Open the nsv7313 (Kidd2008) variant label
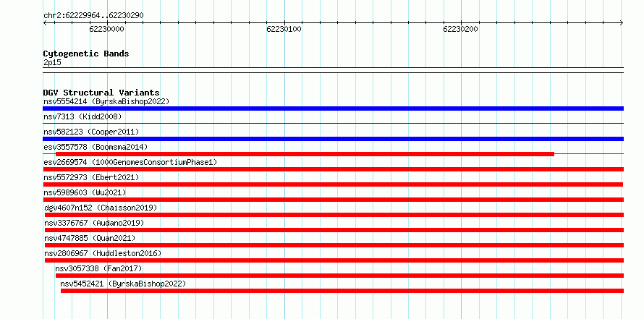 (82, 116)
